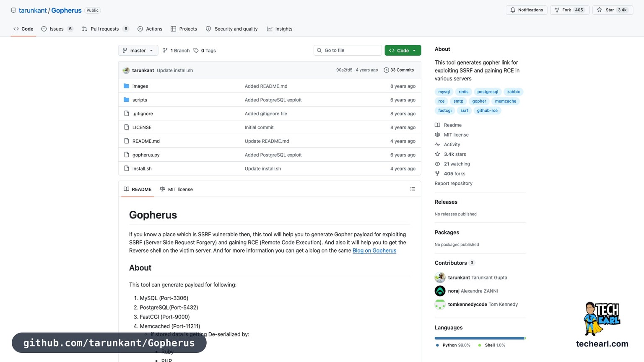Click the file icon next to LICENSE
The width and height of the screenshot is (644, 362).
point(127,127)
